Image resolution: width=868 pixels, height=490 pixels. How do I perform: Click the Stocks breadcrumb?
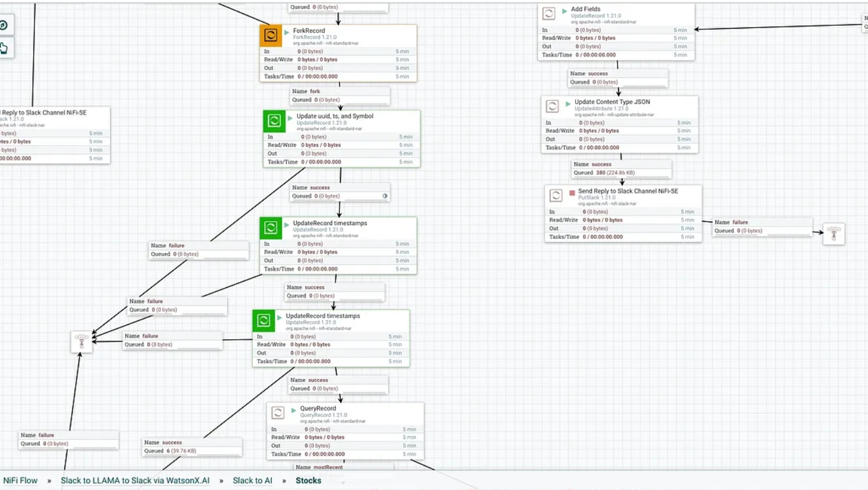click(x=308, y=481)
